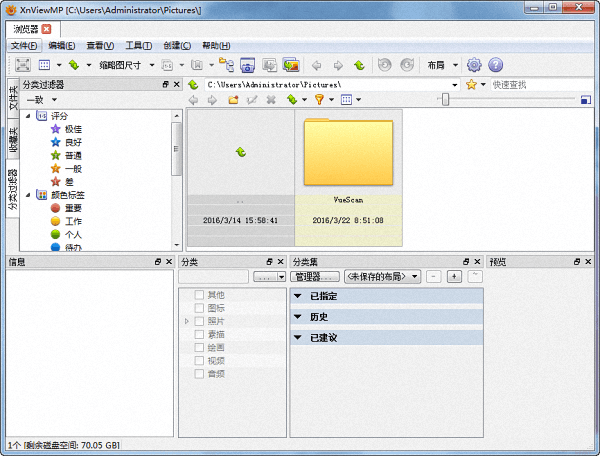600x456 pixels.
Task: Click the delete X icon in browser toolbar
Action: tap(271, 100)
